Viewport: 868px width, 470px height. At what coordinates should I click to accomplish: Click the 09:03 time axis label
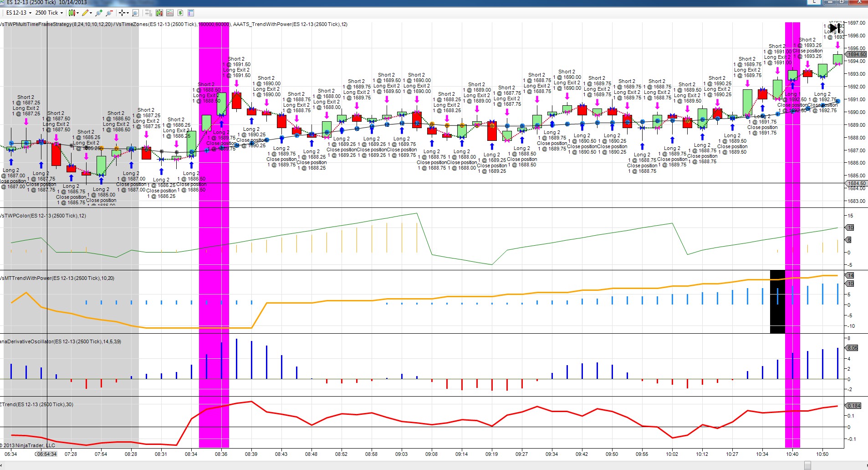click(401, 454)
